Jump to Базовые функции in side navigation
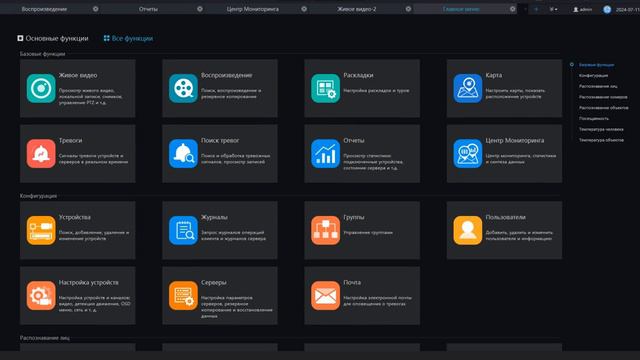The image size is (640, 360). coord(596,65)
